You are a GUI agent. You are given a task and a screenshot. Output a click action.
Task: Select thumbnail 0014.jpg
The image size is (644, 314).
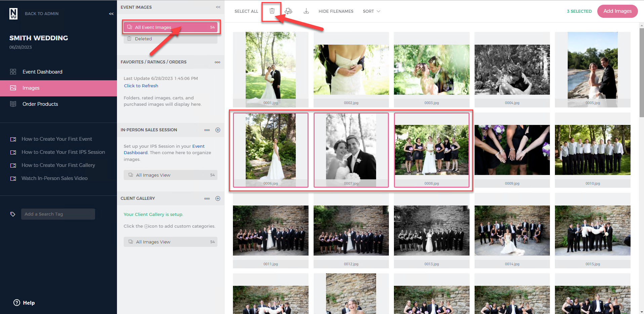pyautogui.click(x=512, y=231)
